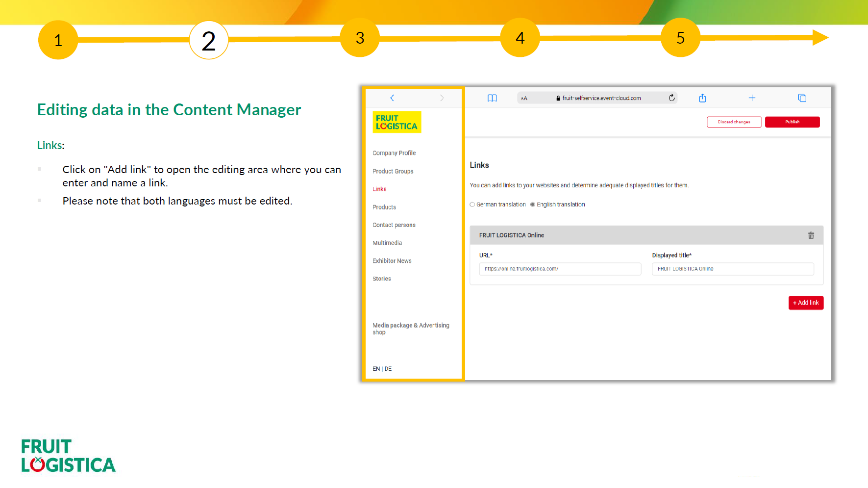Switch language to DE

(x=388, y=369)
